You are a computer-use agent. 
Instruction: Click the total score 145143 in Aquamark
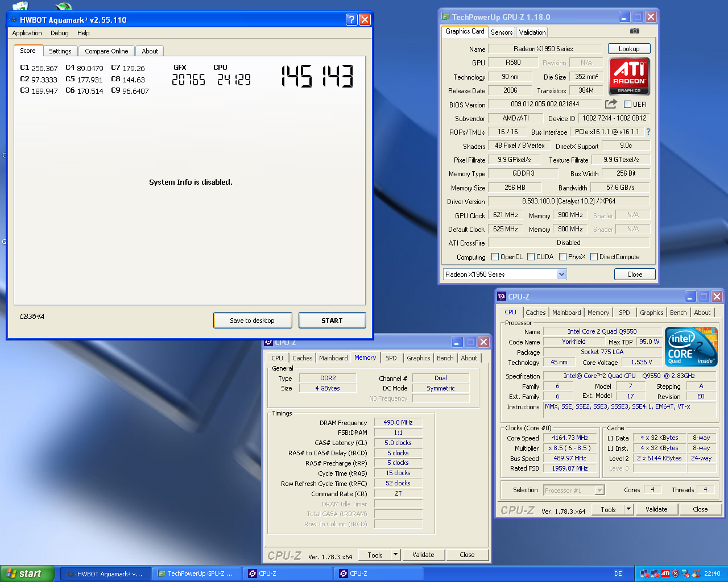click(317, 76)
